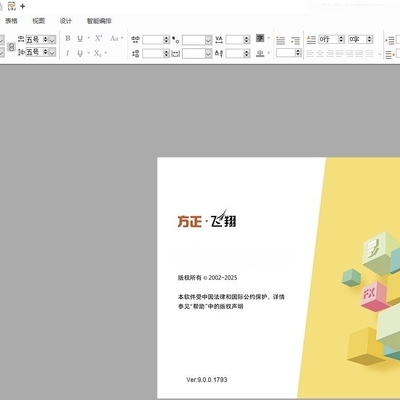400x400 pixels.
Task: Click the character spacing icon left of first field
Action: point(135,40)
